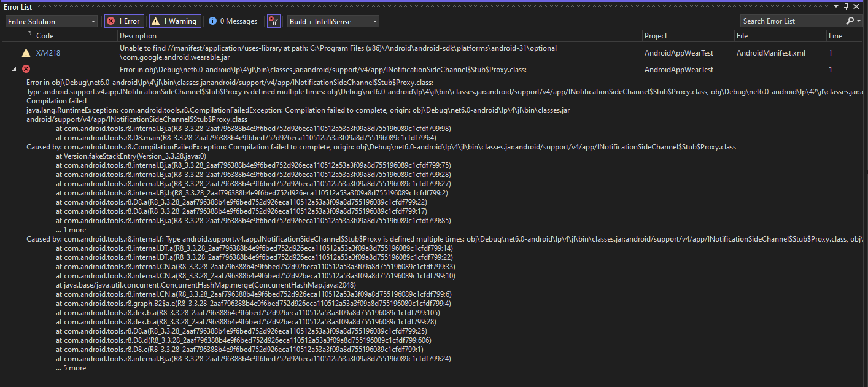Open the search options dropdown arrow
Viewport: 868px width, 387px height.
859,21
